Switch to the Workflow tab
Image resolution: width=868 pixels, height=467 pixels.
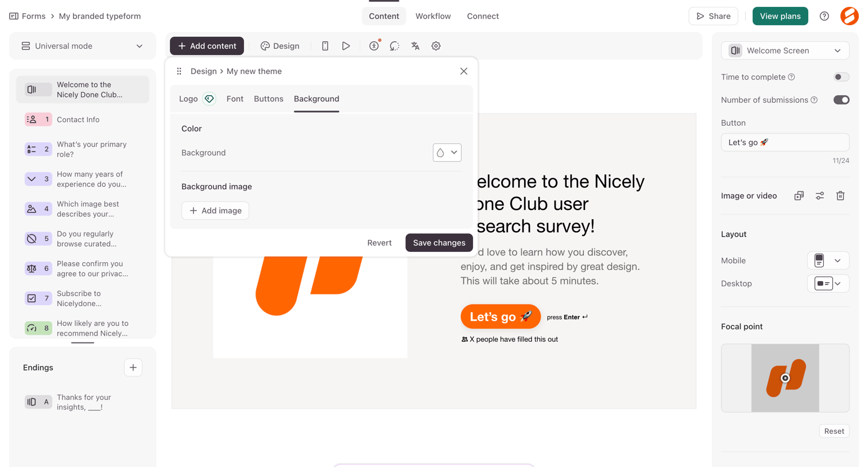point(433,16)
